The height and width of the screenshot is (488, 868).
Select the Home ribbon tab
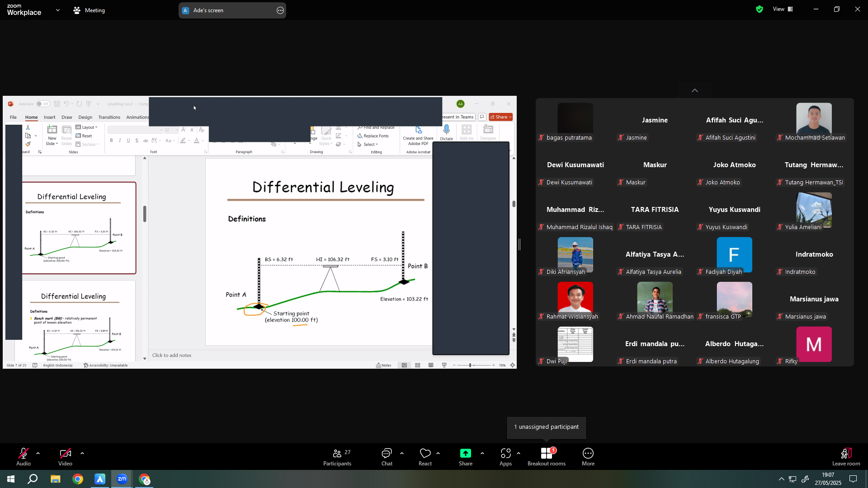[31, 117]
